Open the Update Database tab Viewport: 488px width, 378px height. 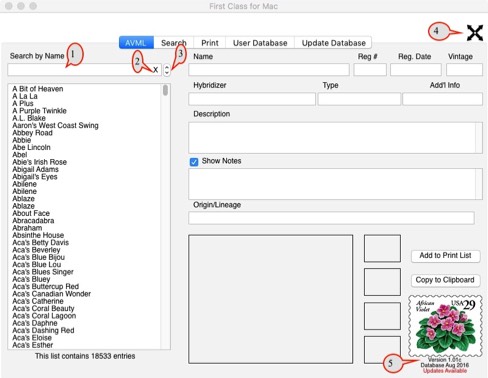point(333,43)
